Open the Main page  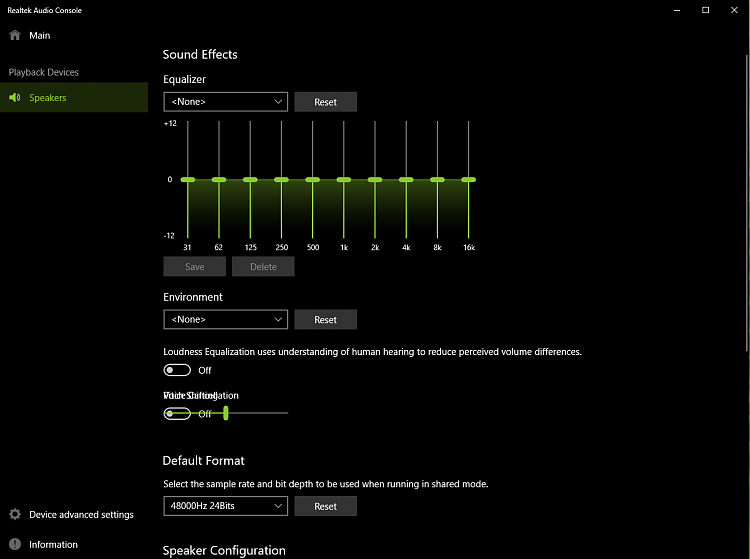(39, 35)
